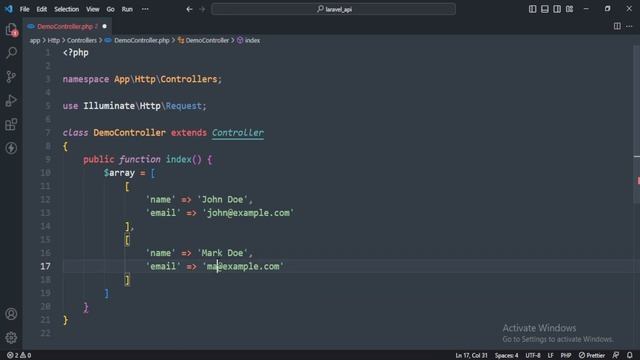Image resolution: width=640 pixels, height=360 pixels.
Task: Click the DemoController class name on line 7
Action: pos(129,133)
